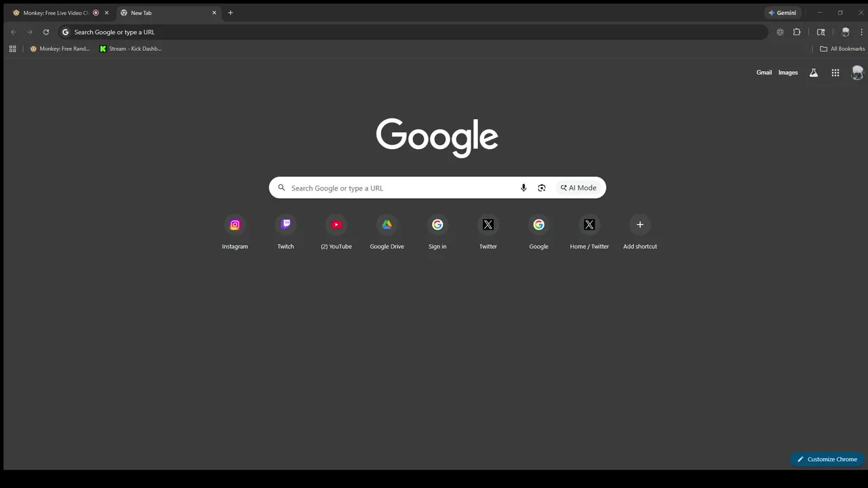This screenshot has width=868, height=488.
Task: Open the Stream - Kick Dashb... bookmark
Action: [131, 49]
